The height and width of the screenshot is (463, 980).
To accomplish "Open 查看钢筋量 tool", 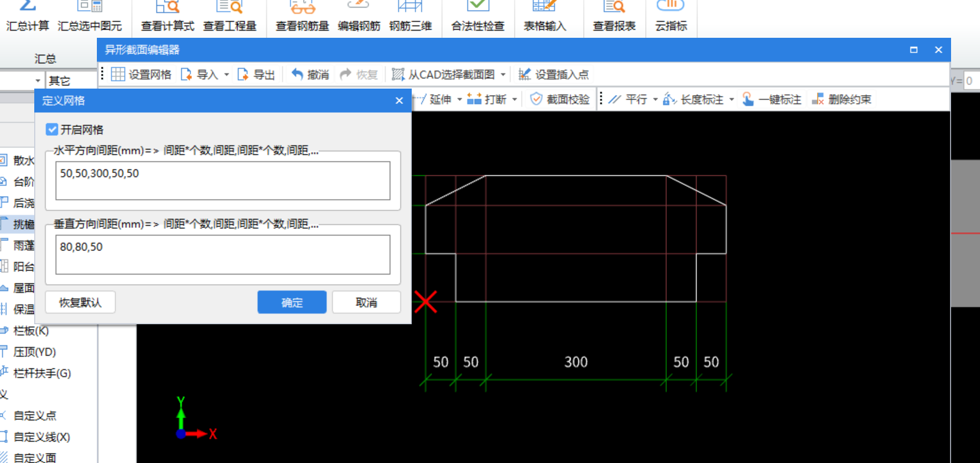I will [x=302, y=16].
